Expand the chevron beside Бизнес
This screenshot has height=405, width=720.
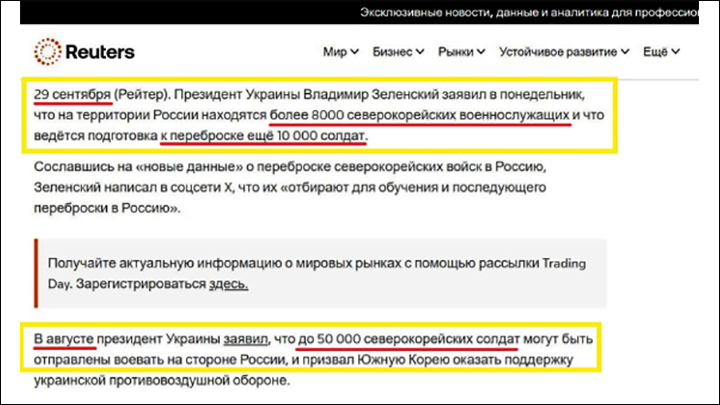[420, 52]
